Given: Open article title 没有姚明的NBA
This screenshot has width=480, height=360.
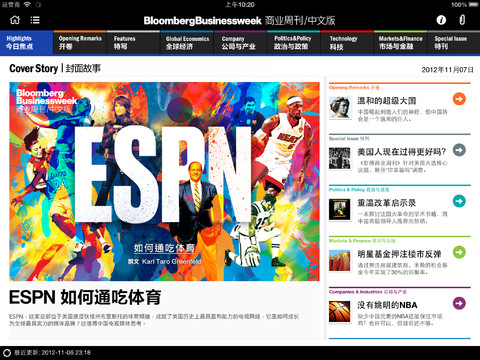Looking at the screenshot, I should (387, 305).
